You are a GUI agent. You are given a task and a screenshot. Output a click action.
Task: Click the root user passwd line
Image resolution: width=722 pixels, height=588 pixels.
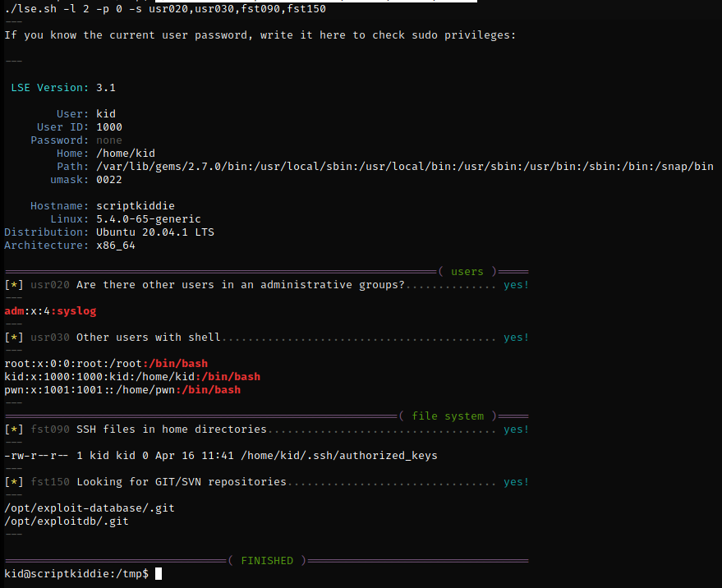tap(106, 364)
